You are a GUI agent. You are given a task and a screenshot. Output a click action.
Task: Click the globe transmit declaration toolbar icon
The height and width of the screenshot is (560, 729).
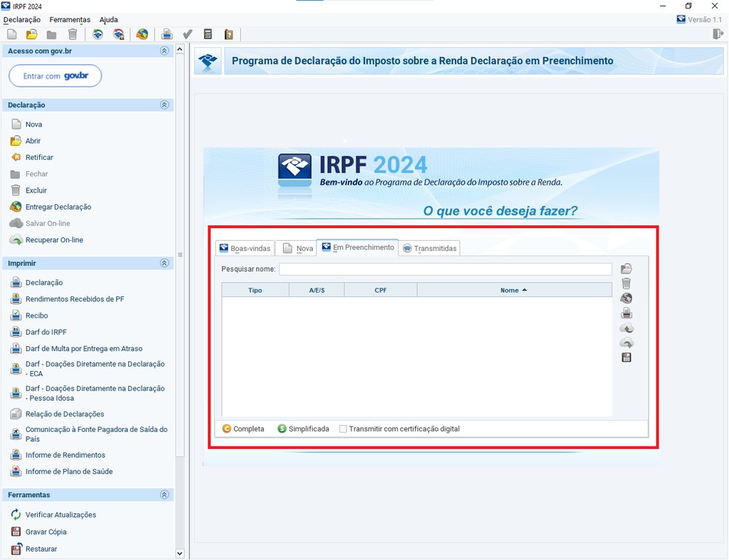[x=141, y=34]
